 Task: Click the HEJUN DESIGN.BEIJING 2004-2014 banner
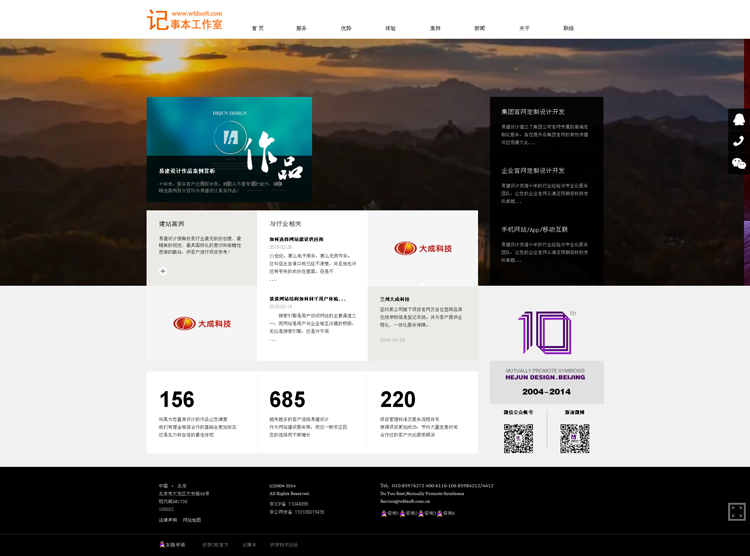(x=547, y=382)
